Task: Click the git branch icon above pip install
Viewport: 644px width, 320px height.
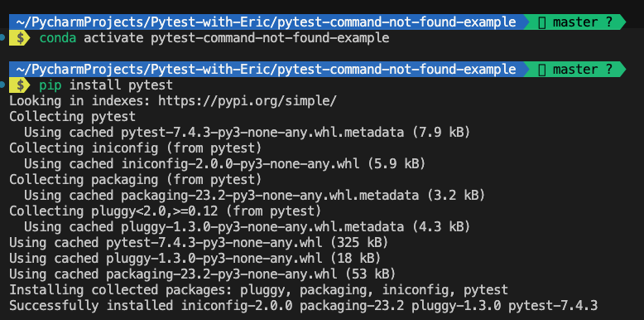Action: (x=541, y=70)
